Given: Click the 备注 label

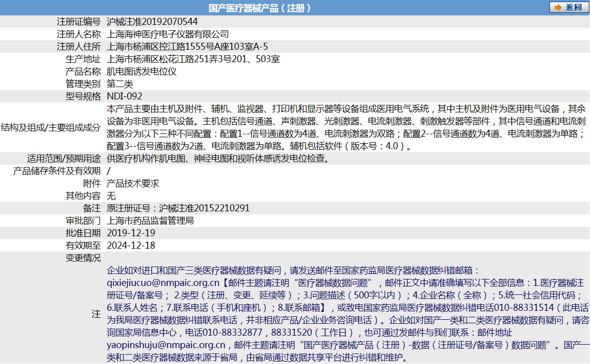Looking at the screenshot, I should coord(92,208).
